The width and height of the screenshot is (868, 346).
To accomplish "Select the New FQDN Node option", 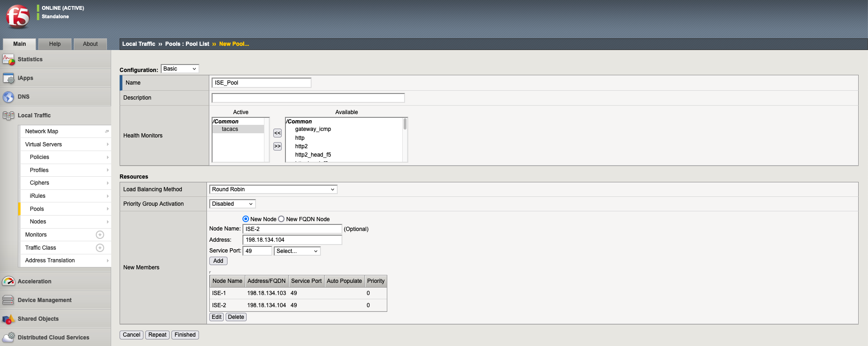I will (x=281, y=219).
